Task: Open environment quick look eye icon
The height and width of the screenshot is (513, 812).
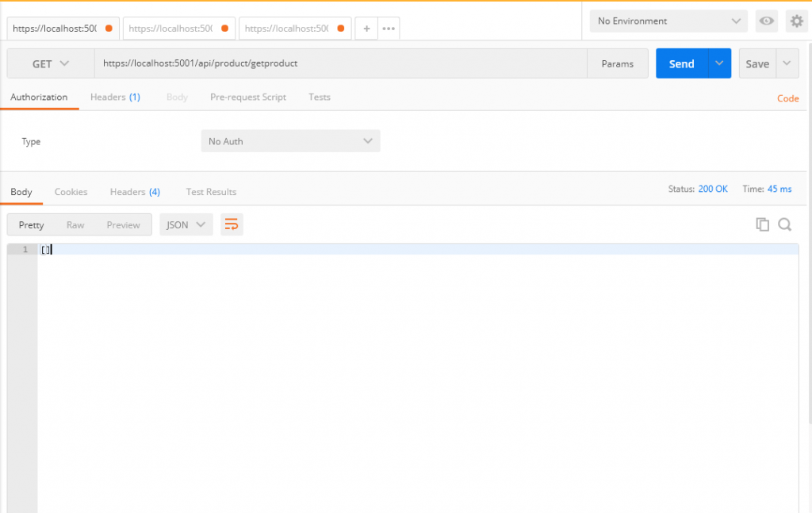Action: 767,21
